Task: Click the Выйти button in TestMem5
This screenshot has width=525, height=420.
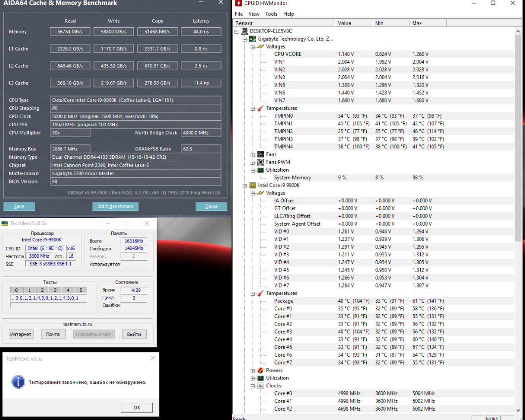Action: click(134, 334)
